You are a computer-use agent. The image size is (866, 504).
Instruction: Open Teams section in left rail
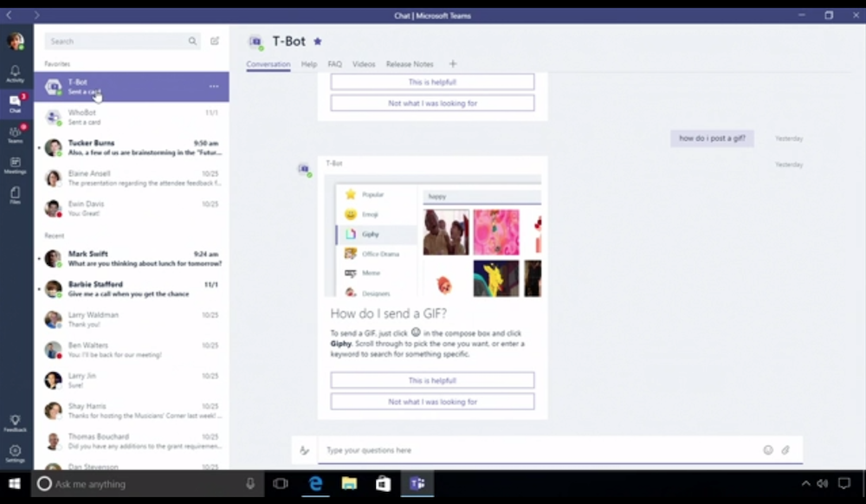15,133
